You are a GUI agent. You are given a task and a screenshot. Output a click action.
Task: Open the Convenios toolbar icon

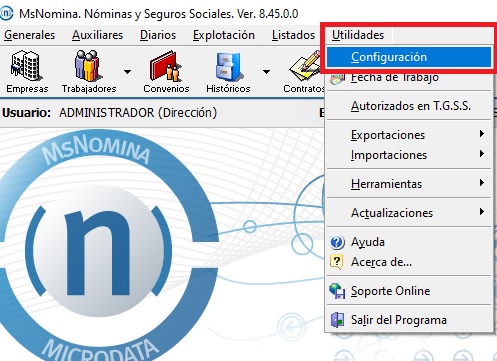(166, 72)
